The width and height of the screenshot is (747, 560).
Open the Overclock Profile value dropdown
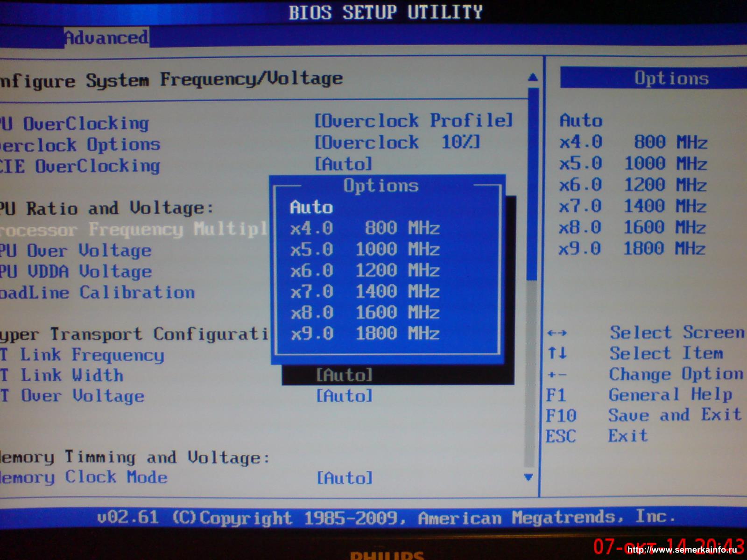pos(413,120)
